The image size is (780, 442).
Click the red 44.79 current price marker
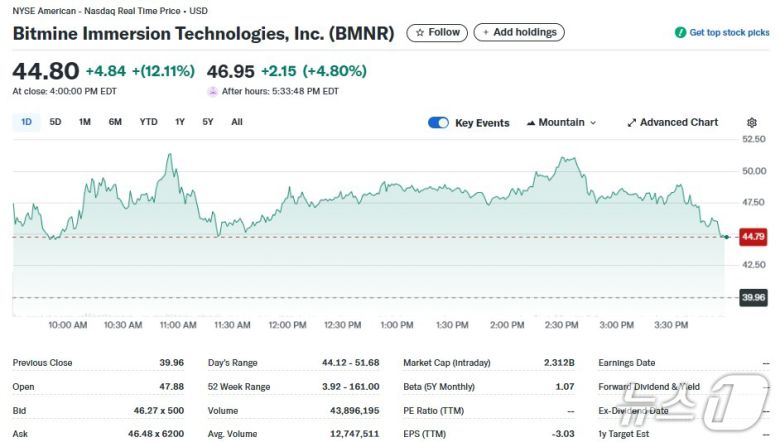[753, 237]
